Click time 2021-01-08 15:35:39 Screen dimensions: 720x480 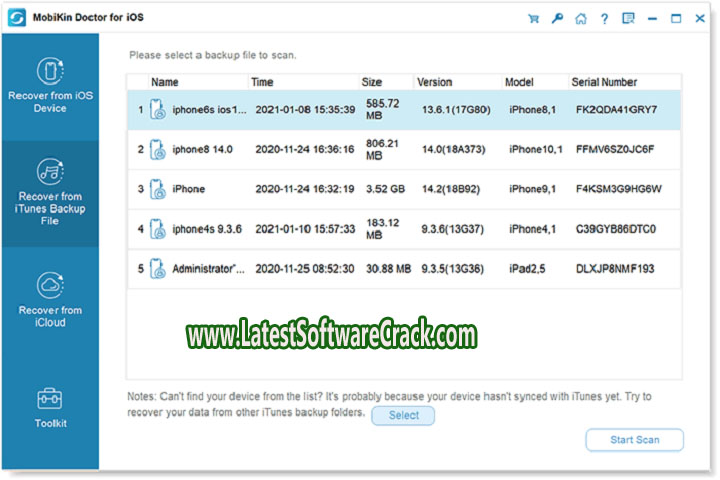tap(305, 110)
